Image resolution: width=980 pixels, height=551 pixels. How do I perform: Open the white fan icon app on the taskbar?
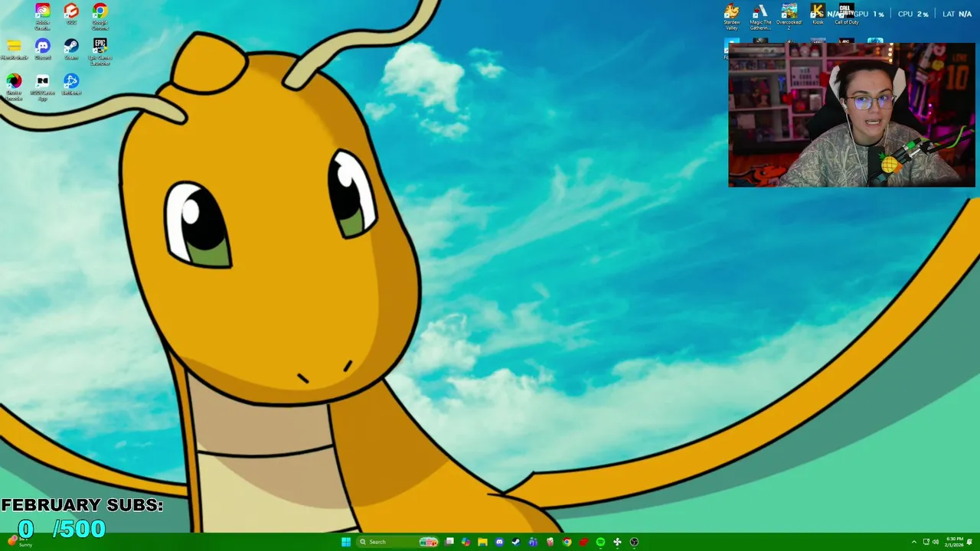pyautogui.click(x=617, y=542)
